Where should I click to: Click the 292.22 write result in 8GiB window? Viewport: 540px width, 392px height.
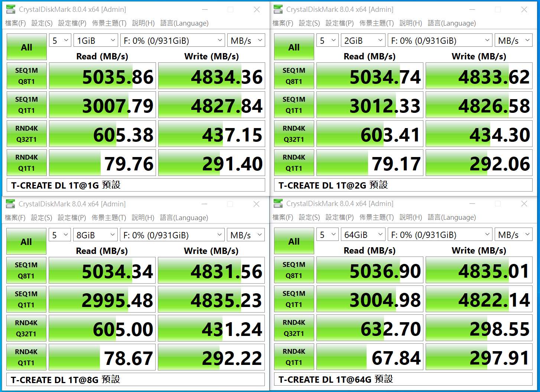pos(211,357)
